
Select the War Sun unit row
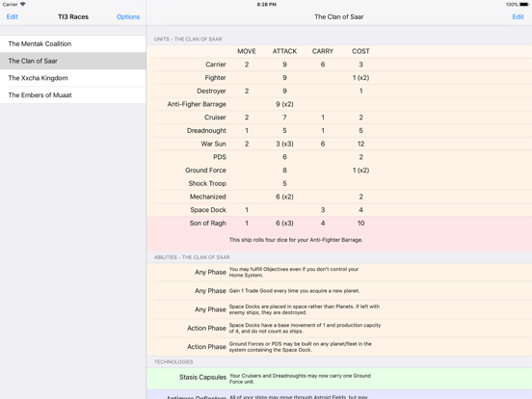click(x=339, y=144)
